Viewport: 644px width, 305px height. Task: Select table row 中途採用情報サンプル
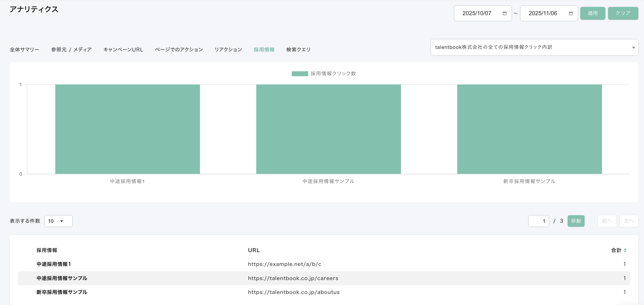point(324,278)
